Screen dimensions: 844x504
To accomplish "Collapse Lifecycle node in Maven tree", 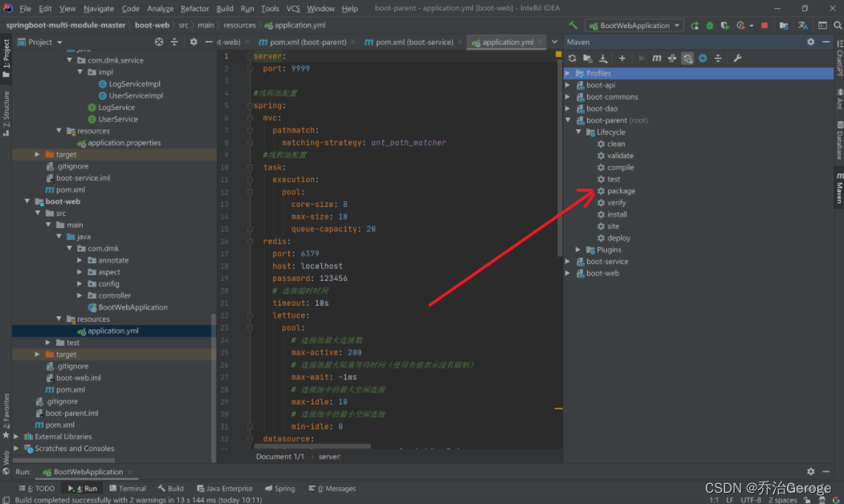I will 579,132.
